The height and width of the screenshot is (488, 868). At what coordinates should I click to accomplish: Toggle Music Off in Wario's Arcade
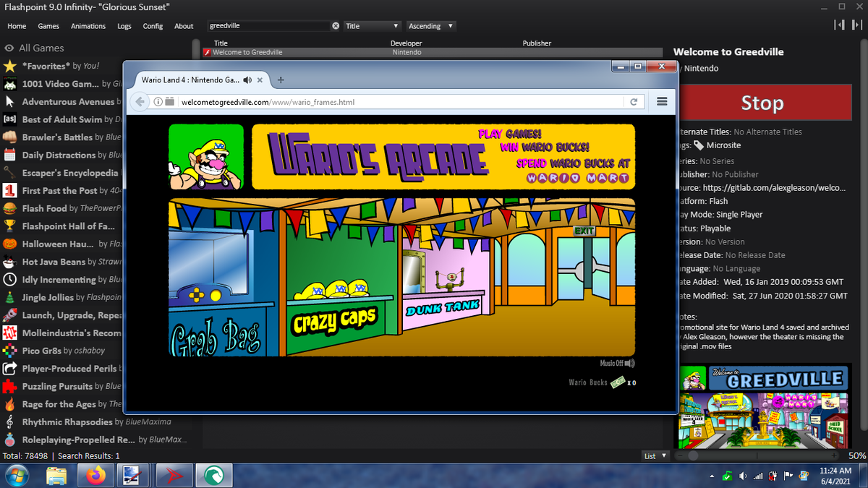[616, 362]
